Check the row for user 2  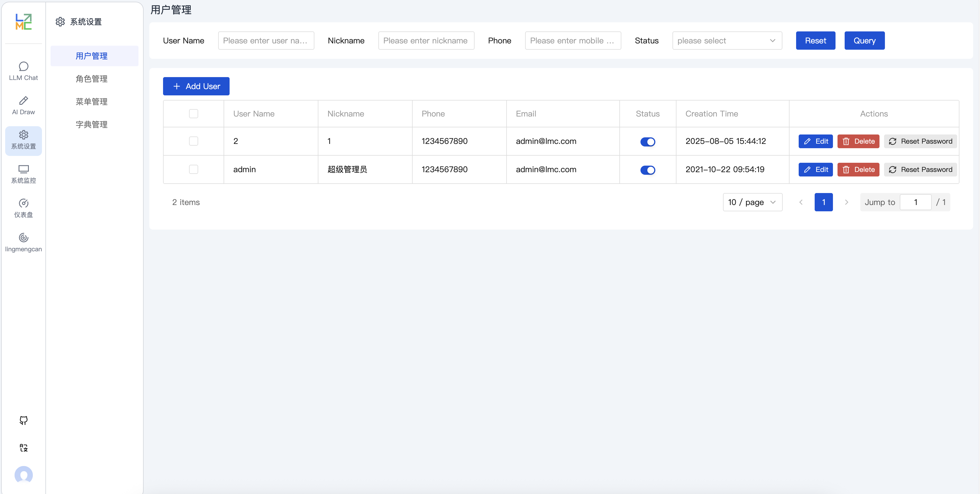click(x=194, y=141)
